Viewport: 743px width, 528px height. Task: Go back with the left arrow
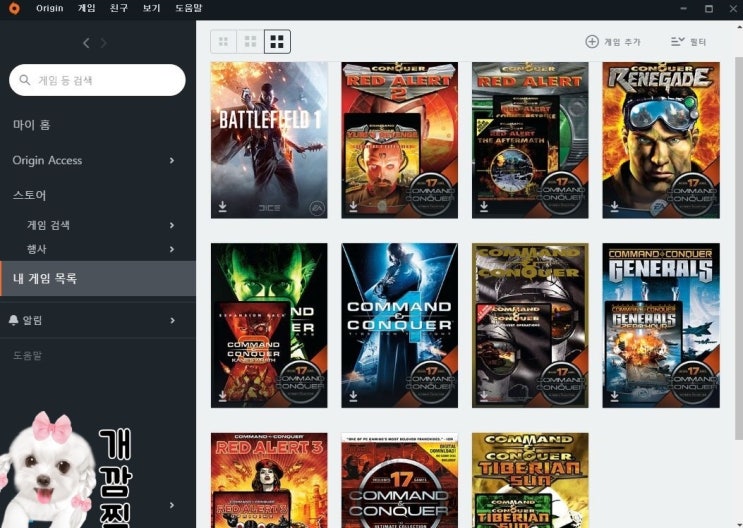click(86, 43)
